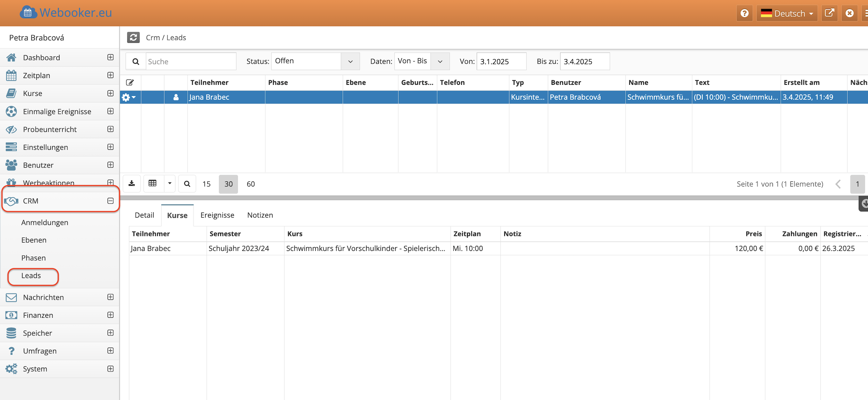The width and height of the screenshot is (868, 400).
Task: Expand the Finanzen menu section
Action: (x=110, y=315)
